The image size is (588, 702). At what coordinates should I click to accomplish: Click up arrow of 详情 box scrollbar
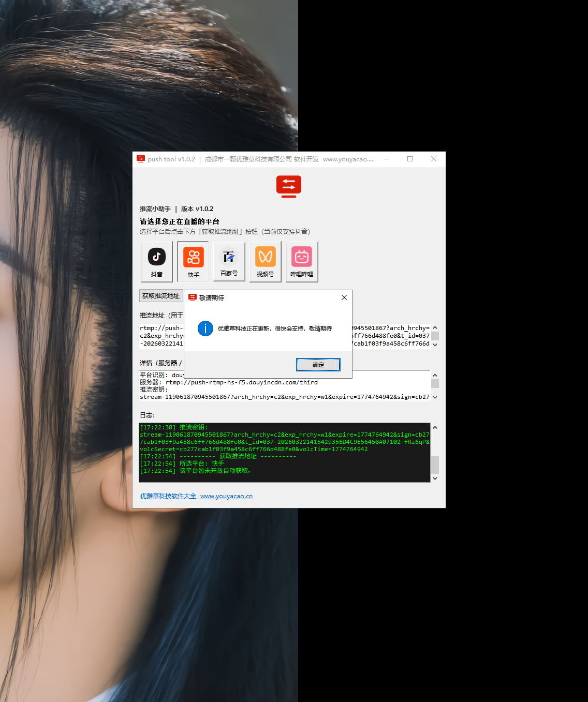[435, 375]
